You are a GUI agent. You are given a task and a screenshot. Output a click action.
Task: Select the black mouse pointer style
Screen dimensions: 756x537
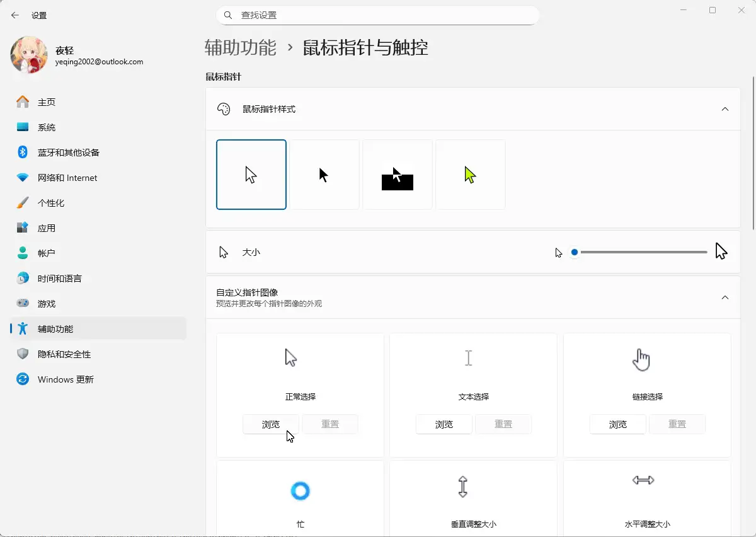tap(324, 175)
